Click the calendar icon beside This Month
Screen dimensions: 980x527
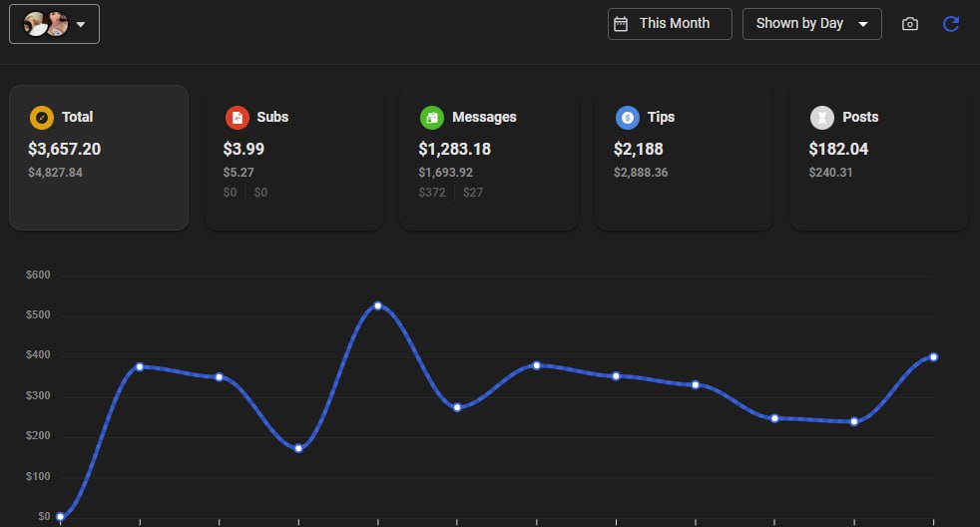[621, 24]
